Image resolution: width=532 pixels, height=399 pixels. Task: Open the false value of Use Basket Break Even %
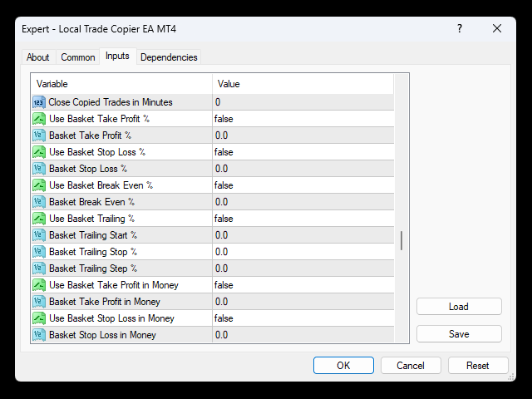303,185
